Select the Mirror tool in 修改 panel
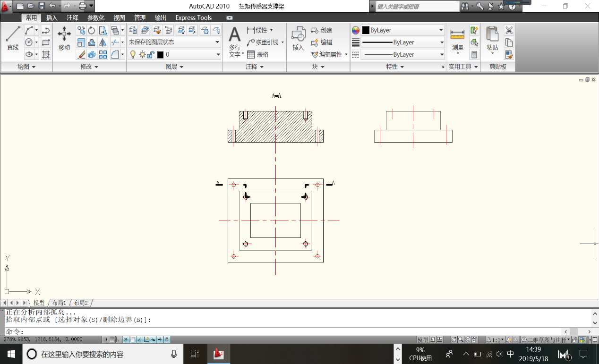This screenshot has width=599, height=364. 103,42
